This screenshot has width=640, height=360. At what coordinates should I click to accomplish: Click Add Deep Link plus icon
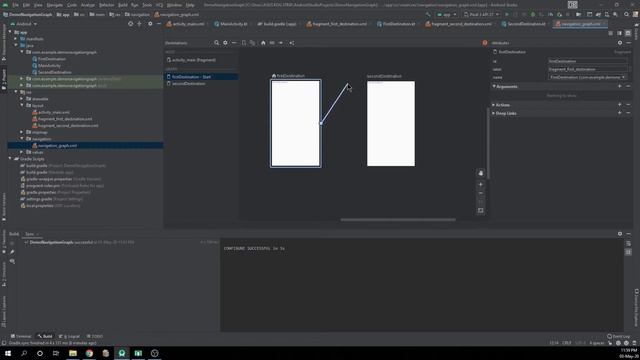[620, 113]
